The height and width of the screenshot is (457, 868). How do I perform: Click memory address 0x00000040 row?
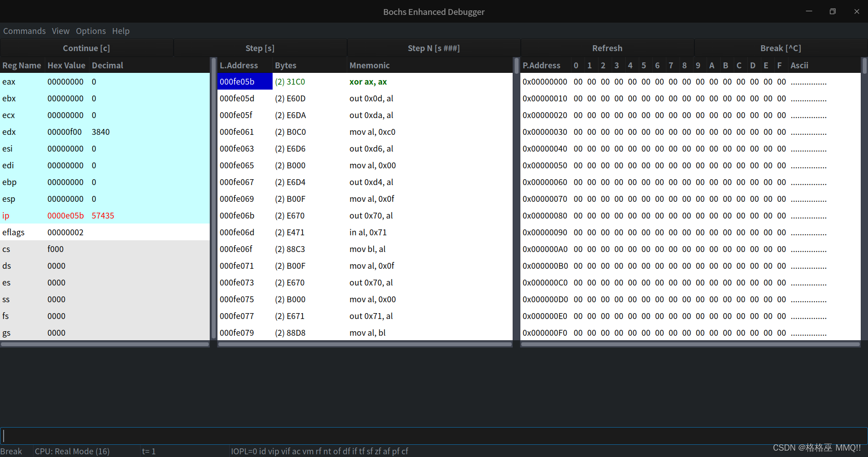point(690,148)
